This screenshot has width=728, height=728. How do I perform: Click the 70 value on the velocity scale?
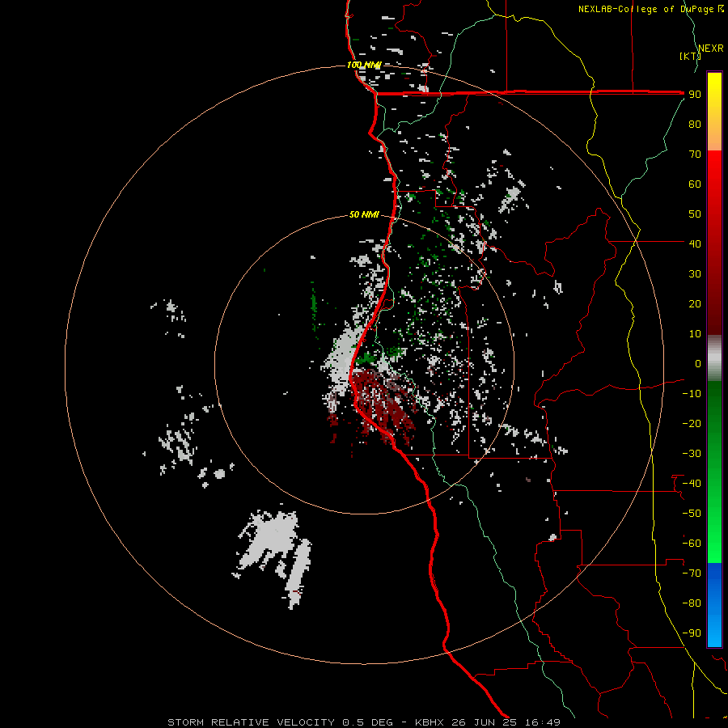click(695, 154)
